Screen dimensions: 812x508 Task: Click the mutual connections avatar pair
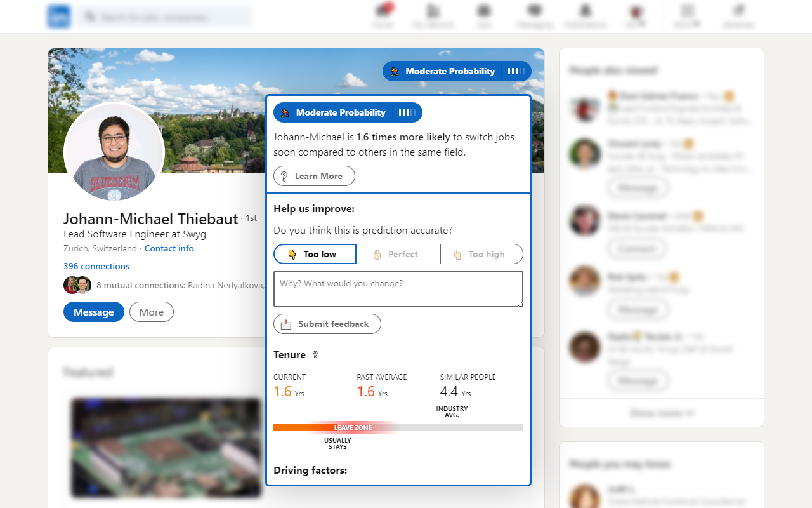[77, 285]
